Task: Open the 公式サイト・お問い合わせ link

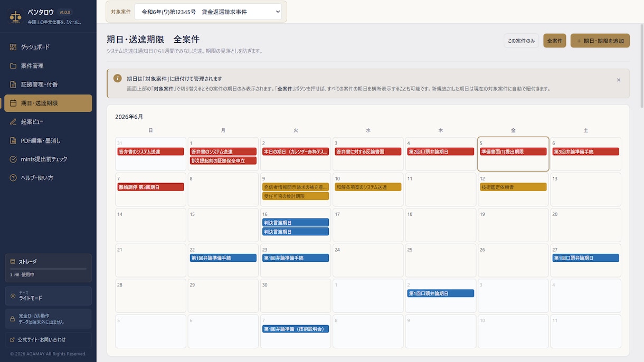Action: [48, 339]
